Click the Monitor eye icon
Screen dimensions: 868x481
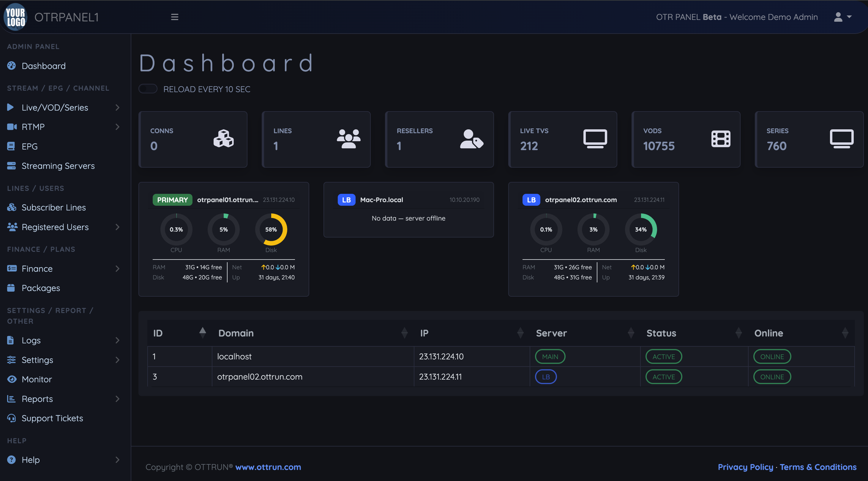[x=12, y=379]
